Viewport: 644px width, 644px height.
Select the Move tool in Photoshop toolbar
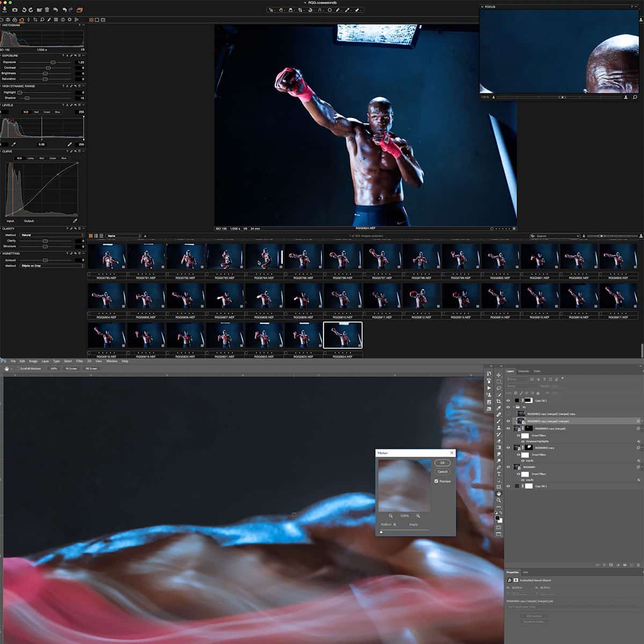pos(499,375)
